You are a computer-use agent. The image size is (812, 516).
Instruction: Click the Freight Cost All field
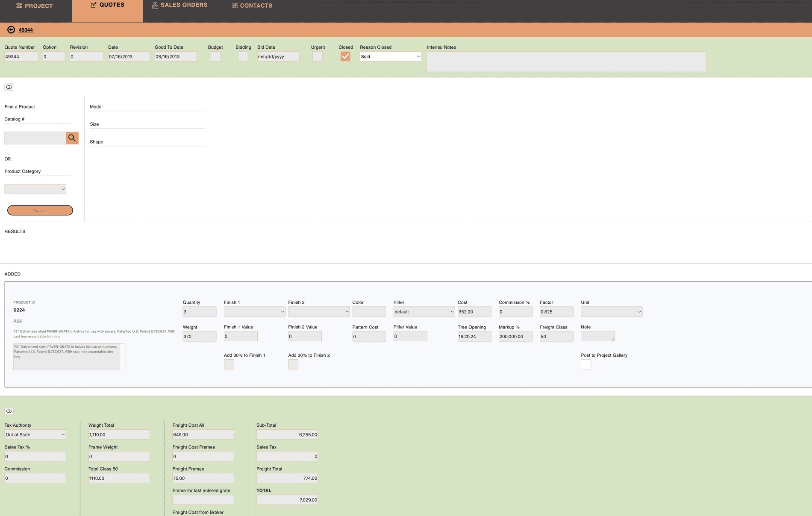203,435
